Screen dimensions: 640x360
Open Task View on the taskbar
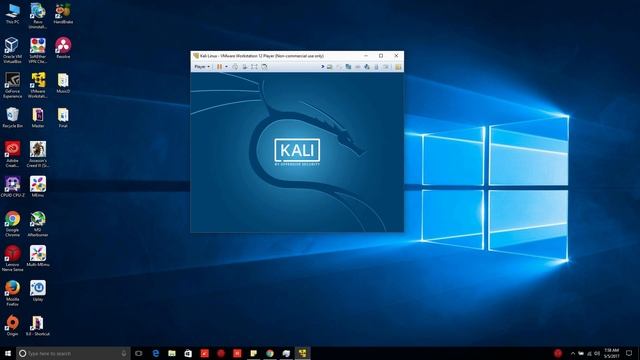coord(139,353)
